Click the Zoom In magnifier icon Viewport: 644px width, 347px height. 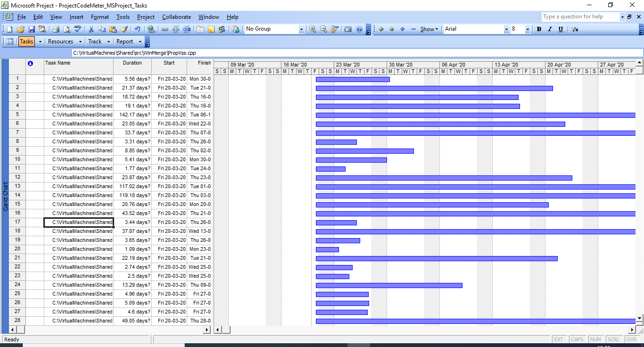click(x=313, y=29)
